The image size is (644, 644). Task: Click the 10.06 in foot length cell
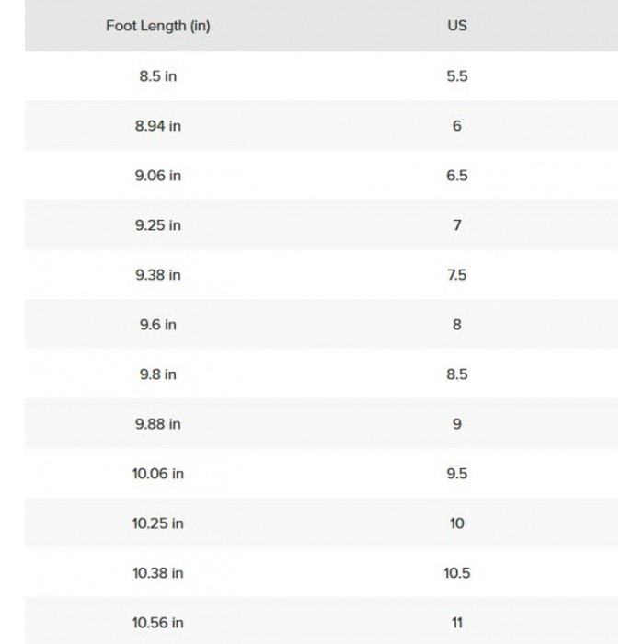(x=158, y=474)
